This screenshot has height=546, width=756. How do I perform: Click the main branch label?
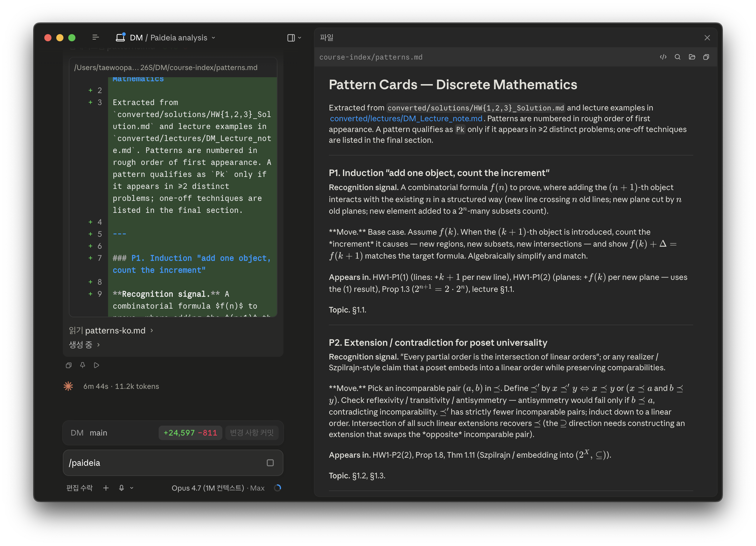(x=98, y=433)
